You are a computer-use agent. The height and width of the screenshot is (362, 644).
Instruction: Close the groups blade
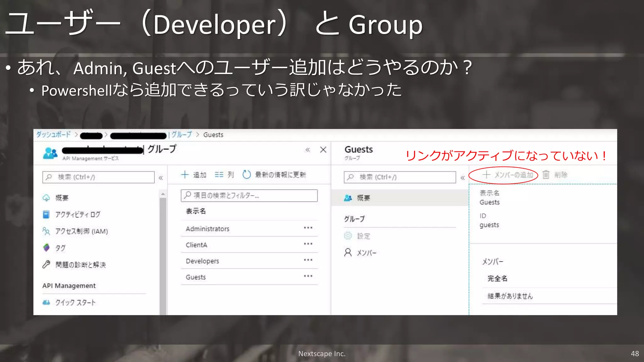point(323,150)
